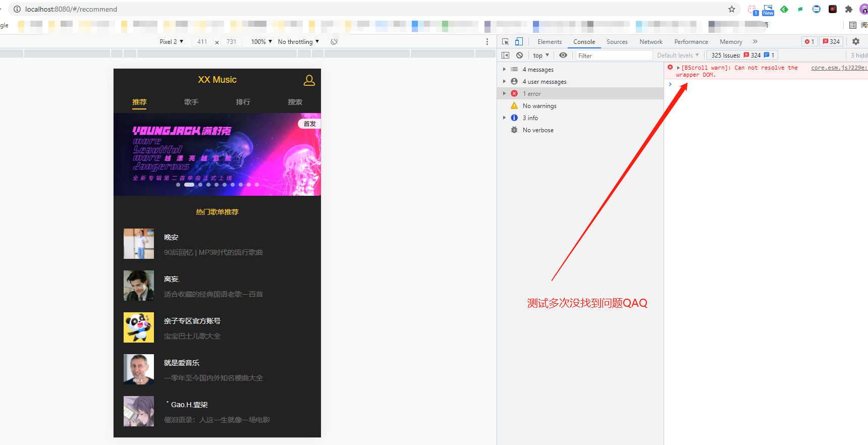Viewport: 868px width, 445px height.
Task: Open the Default levels dropdown
Action: click(x=678, y=55)
